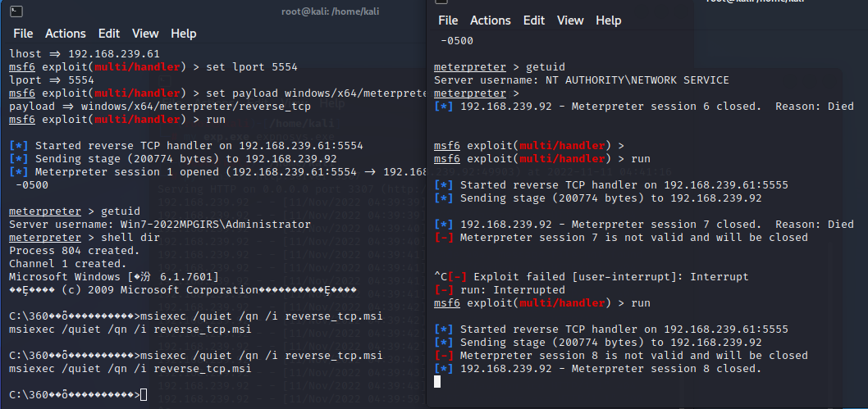This screenshot has width=868, height=409.
Task: Click 'Exploit failed [user-interrupt]: Interrupt' error line
Action: pos(592,277)
